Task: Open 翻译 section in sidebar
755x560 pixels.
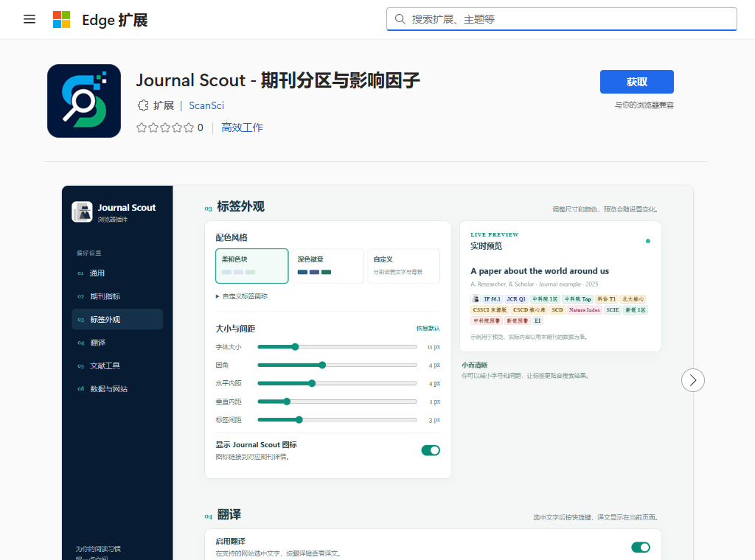Action: coord(117,343)
